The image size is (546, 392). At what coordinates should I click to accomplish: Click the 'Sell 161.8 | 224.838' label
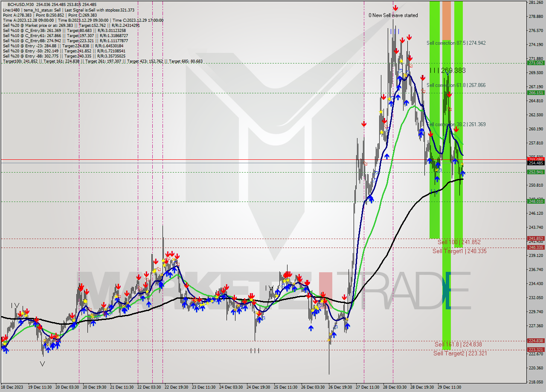458,344
